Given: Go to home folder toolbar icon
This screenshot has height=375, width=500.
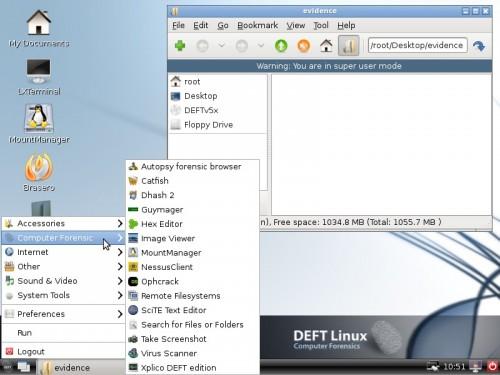Looking at the screenshot, I should click(x=326, y=46).
